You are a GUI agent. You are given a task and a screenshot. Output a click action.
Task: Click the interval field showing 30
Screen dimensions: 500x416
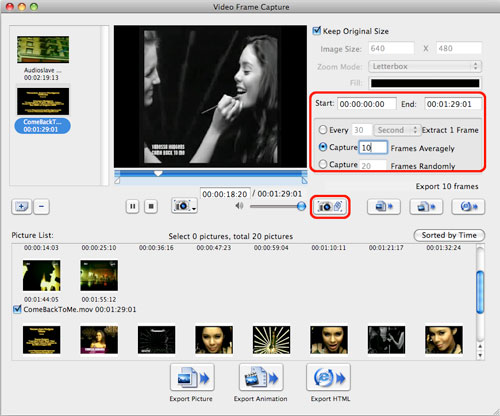[x=362, y=130]
